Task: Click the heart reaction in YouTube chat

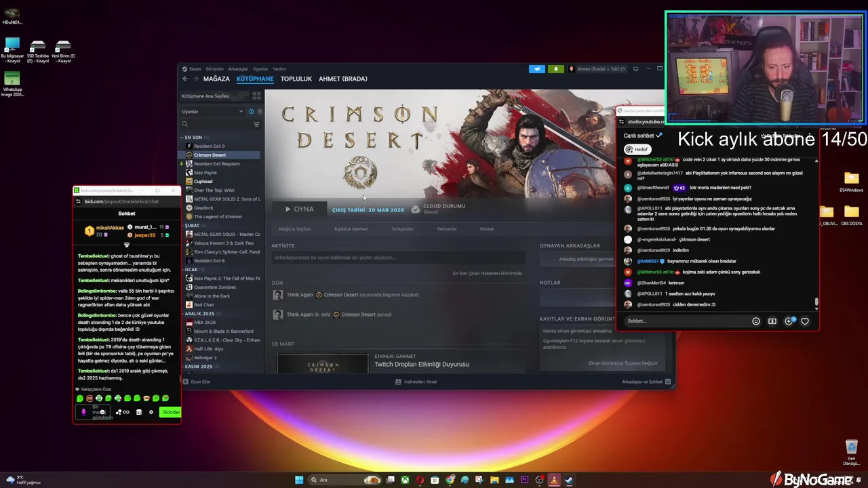Action: (805, 321)
